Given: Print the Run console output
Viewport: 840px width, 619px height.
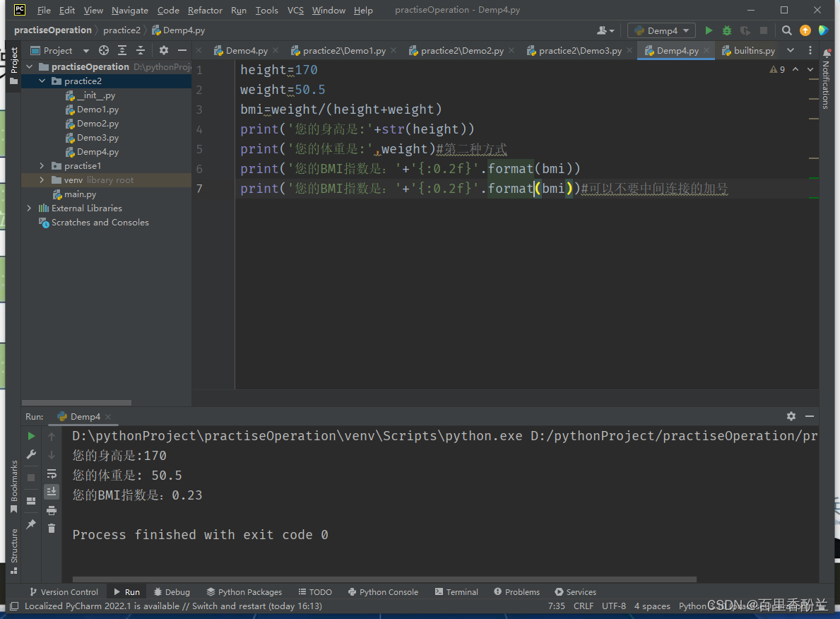Looking at the screenshot, I should [x=52, y=510].
